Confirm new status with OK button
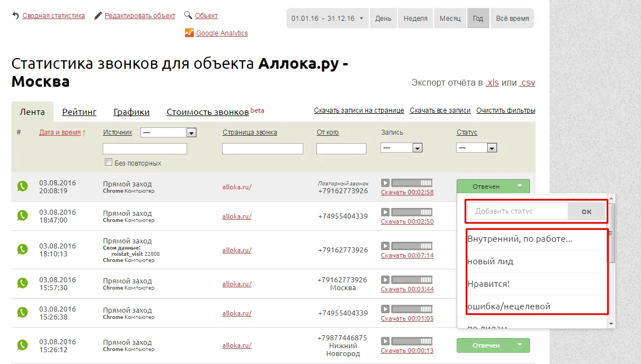Viewport: 641px width, 364px height. (587, 211)
